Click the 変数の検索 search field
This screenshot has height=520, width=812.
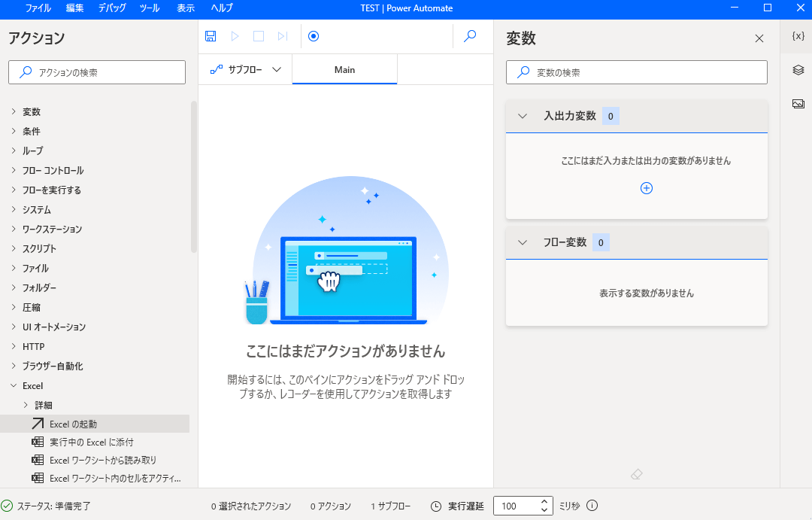coord(636,72)
